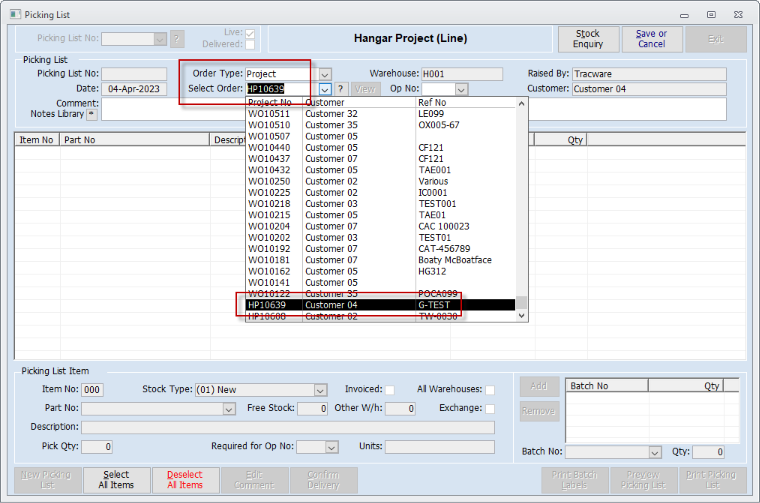
Task: Click the Notes Library arrow button
Action: tap(93, 114)
